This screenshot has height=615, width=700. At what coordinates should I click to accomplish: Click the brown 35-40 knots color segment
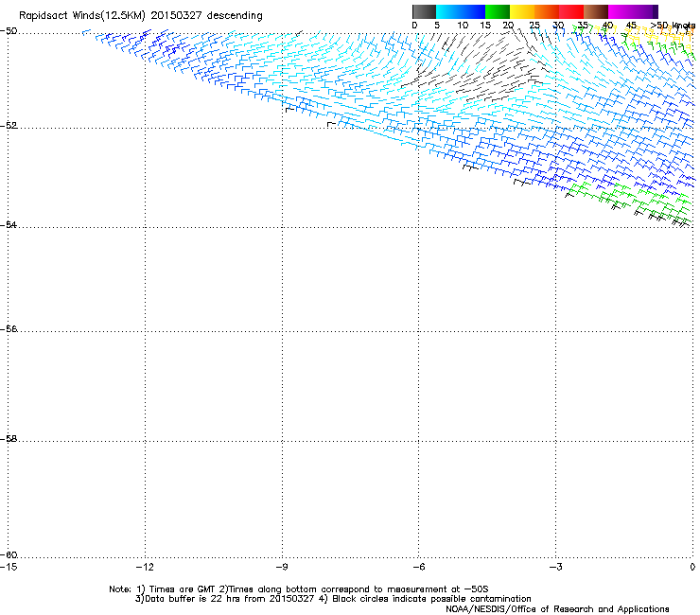596,11
